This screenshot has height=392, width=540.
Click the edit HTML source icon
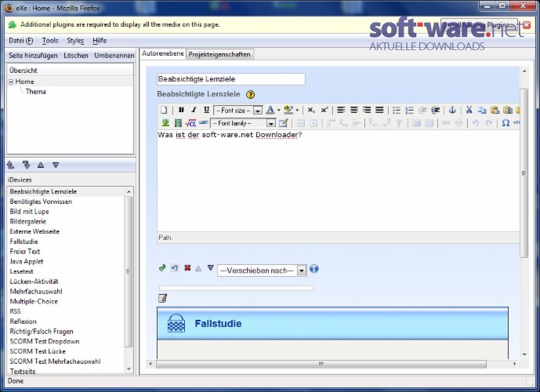tap(284, 123)
